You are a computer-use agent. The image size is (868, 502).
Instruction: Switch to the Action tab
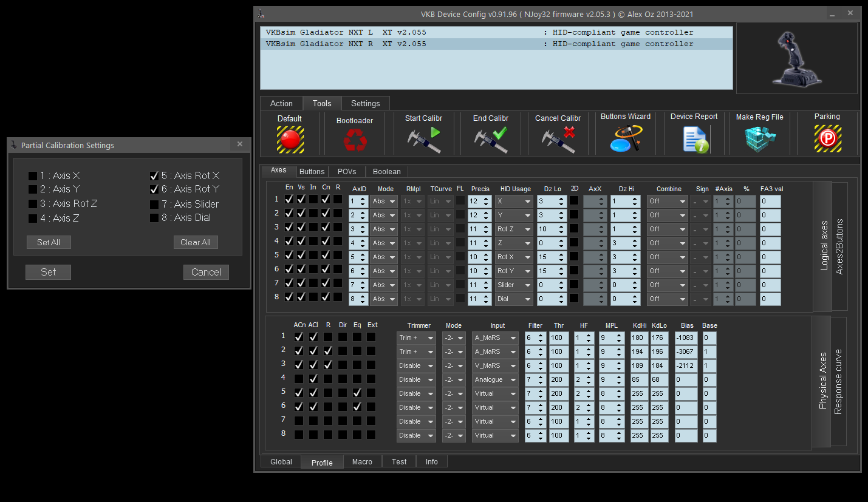tap(281, 103)
